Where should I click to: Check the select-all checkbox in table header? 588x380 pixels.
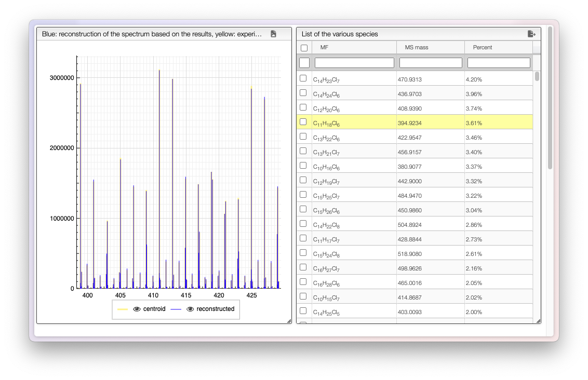(x=304, y=48)
